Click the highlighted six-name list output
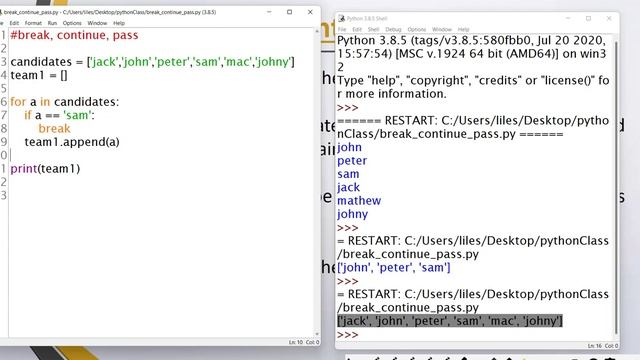Image resolution: width=640 pixels, height=360 pixels. (x=450, y=321)
